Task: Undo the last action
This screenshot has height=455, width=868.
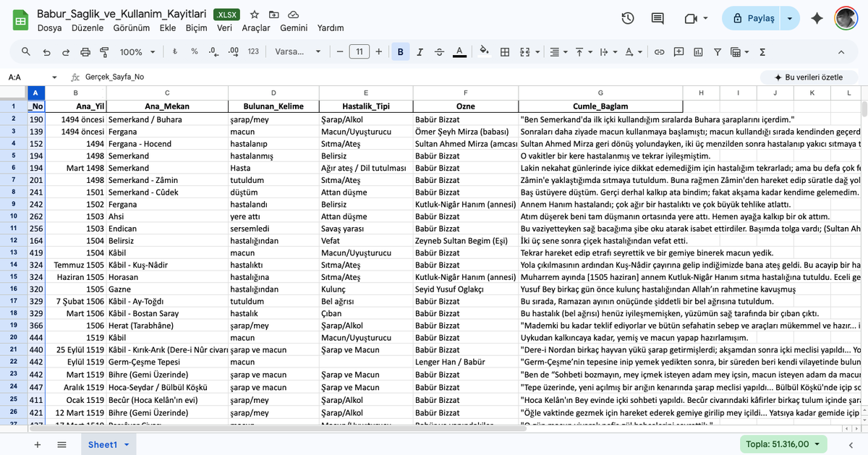Action: (47, 52)
